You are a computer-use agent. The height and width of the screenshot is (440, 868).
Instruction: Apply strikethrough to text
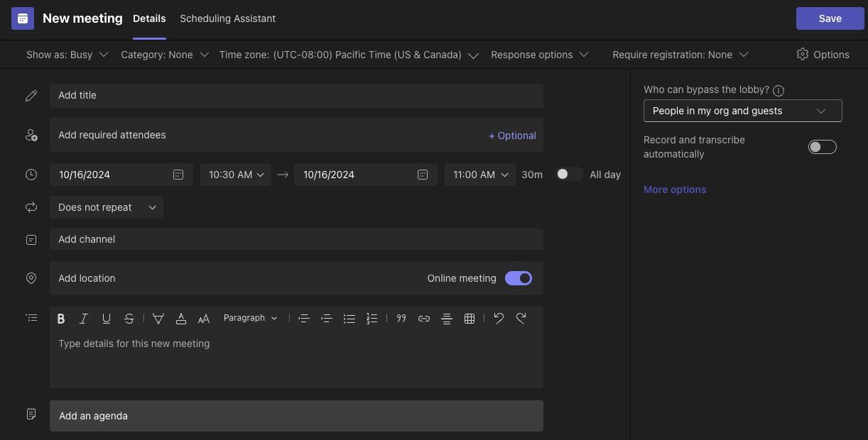[x=129, y=319]
